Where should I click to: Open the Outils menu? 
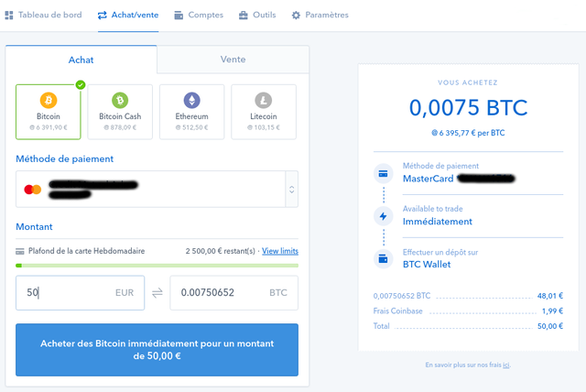pyautogui.click(x=257, y=15)
